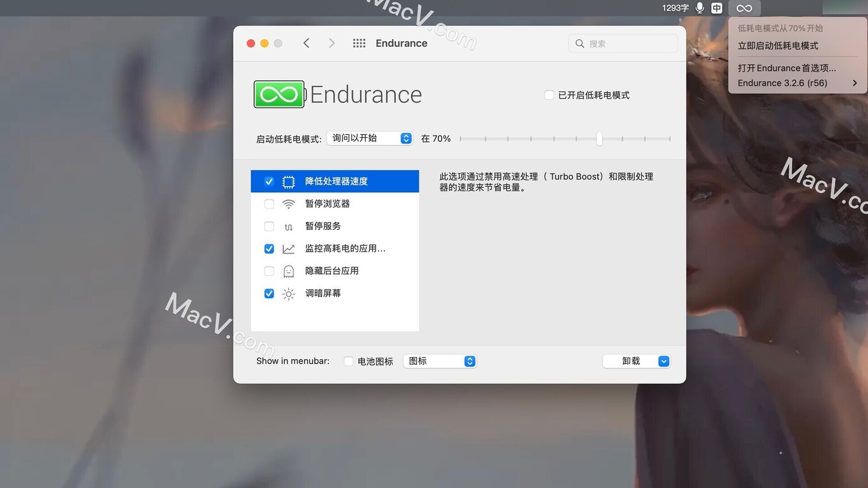Click the sun icon beside 调暗屏幕
Screen dimensions: 868x488
tap(288, 294)
